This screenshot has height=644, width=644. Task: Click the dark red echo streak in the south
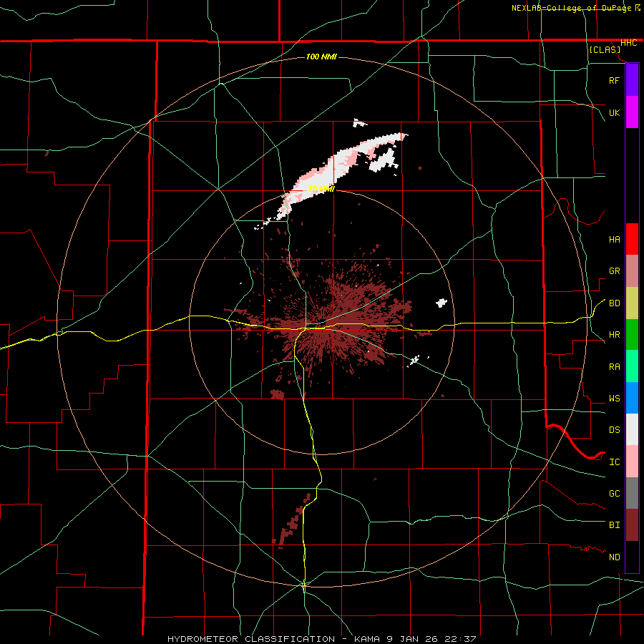coord(293,519)
